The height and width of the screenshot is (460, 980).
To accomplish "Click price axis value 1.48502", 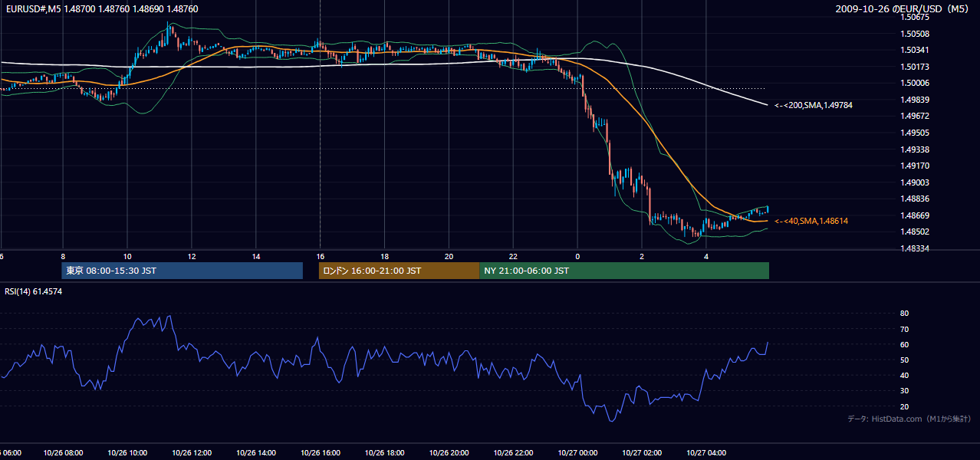I will pyautogui.click(x=914, y=232).
